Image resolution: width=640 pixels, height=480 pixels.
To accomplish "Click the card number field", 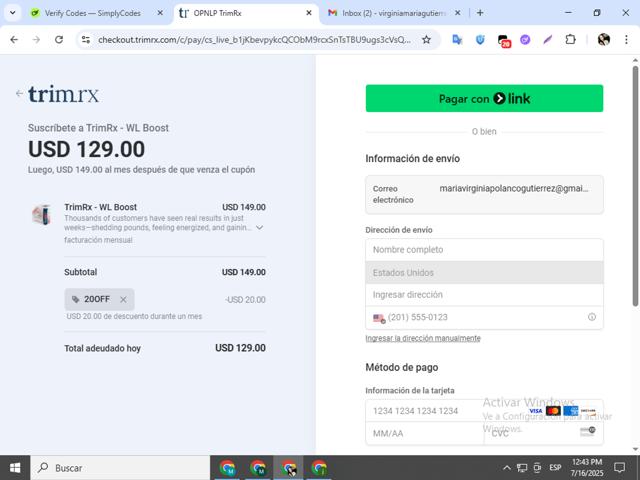I will [x=484, y=411].
